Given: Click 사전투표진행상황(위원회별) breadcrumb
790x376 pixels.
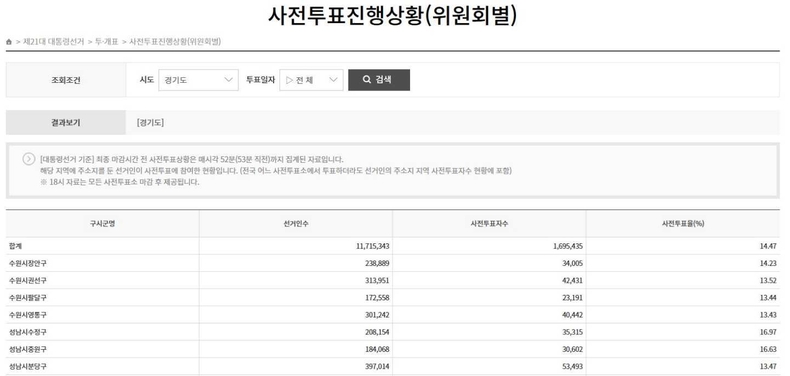Looking at the screenshot, I should 175,42.
